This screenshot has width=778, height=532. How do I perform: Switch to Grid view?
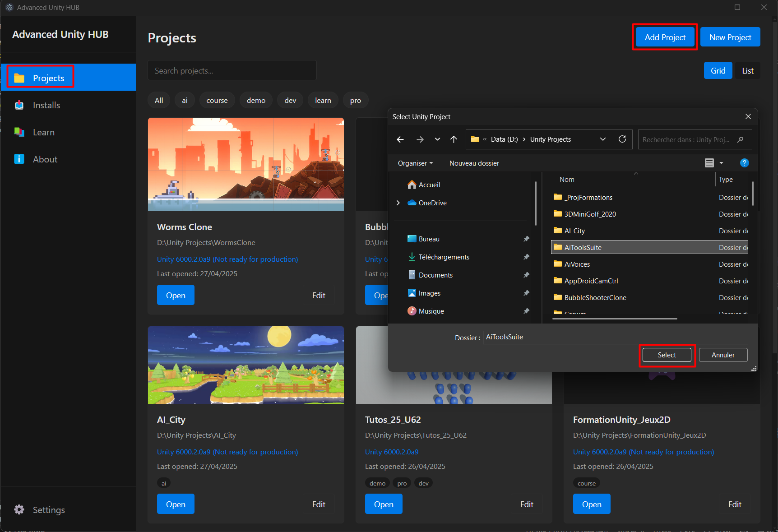(x=718, y=70)
